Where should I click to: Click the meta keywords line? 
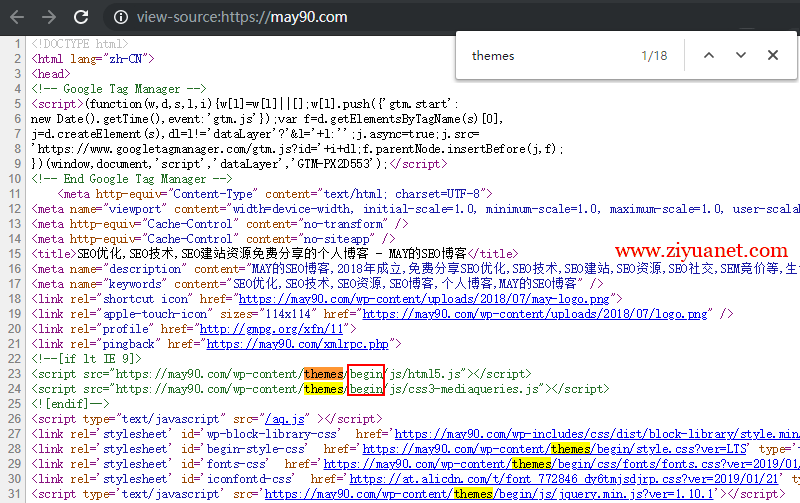coord(317,284)
